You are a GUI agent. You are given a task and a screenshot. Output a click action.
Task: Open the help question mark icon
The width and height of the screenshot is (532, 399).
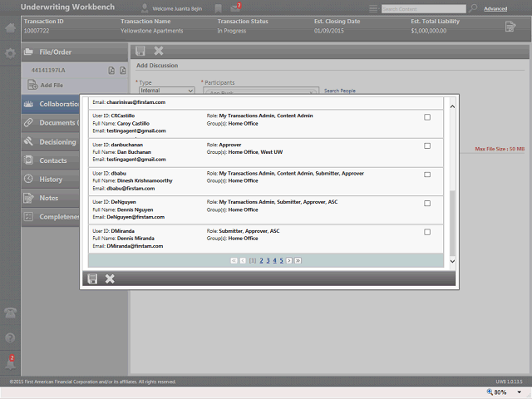coord(10,338)
